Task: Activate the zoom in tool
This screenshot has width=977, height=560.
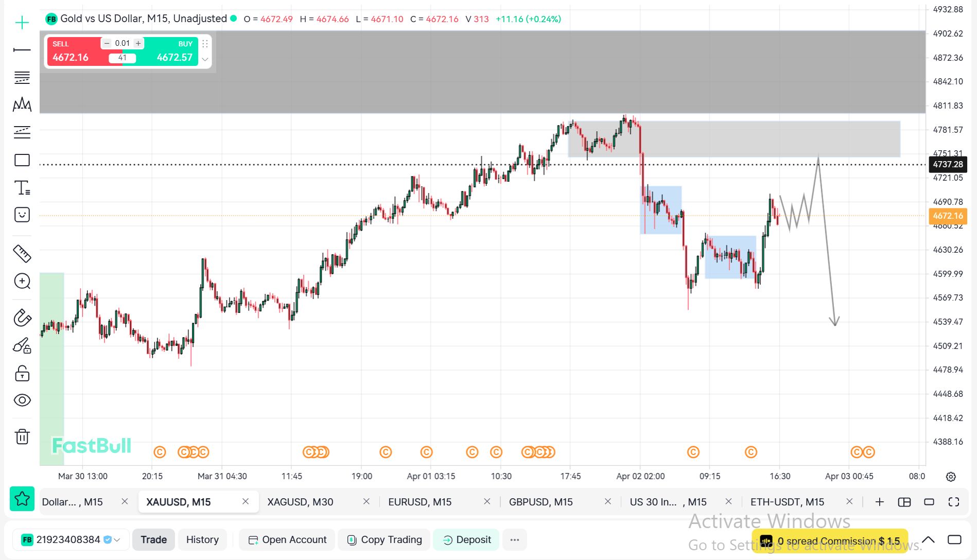Action: (22, 281)
